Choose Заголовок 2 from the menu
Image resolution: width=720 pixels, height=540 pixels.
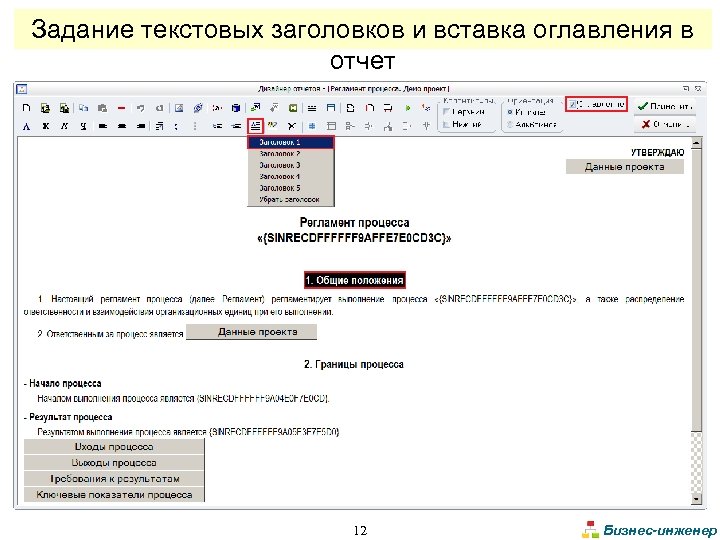[x=291, y=154]
